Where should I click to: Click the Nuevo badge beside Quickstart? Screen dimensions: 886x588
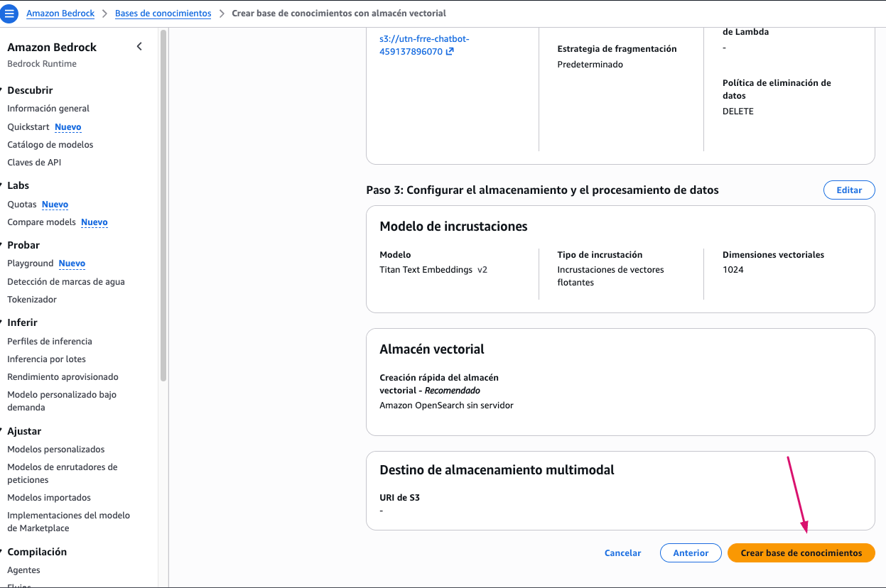tap(68, 127)
